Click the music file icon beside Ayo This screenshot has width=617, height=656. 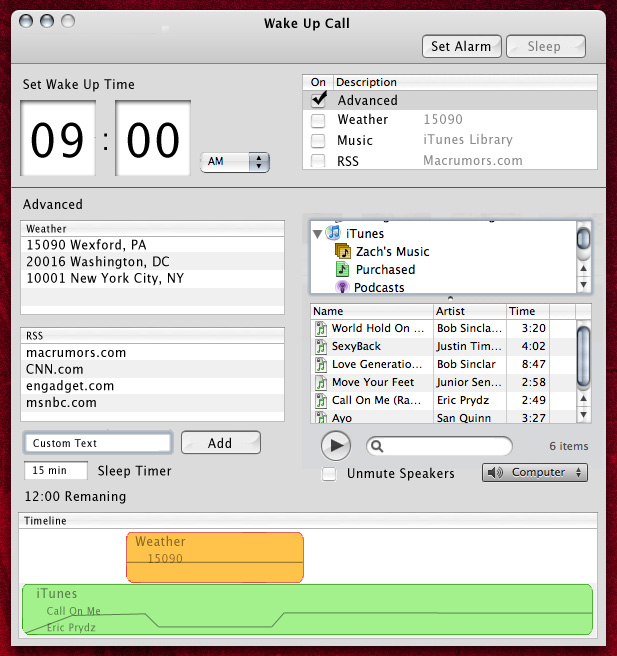(x=321, y=417)
